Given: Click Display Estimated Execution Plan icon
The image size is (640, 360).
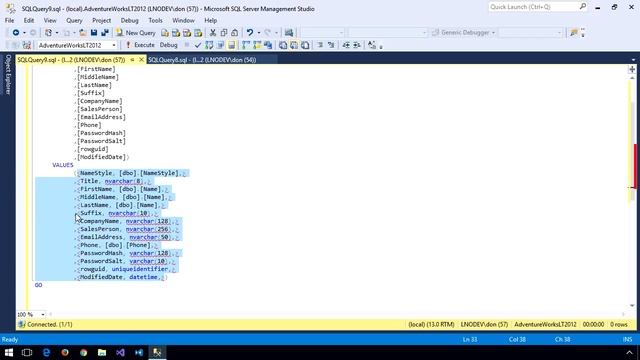Looking at the screenshot, I should [x=209, y=45].
